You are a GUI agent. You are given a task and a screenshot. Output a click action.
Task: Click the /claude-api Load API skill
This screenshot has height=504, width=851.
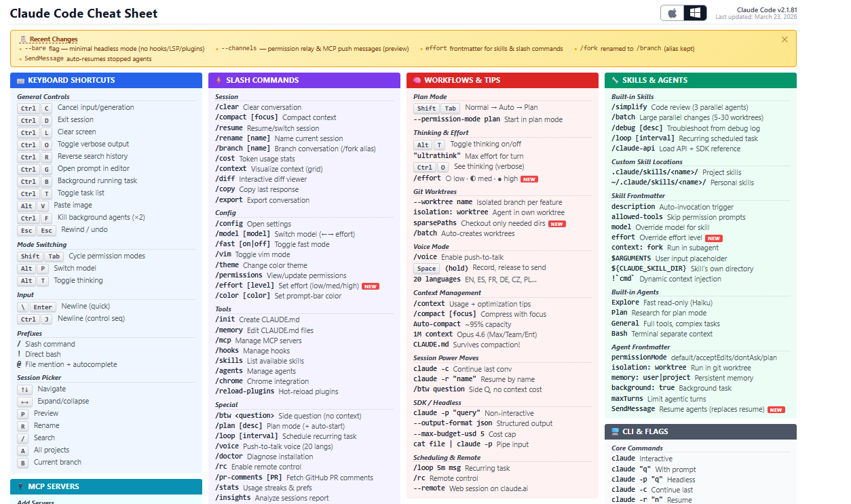(676, 149)
